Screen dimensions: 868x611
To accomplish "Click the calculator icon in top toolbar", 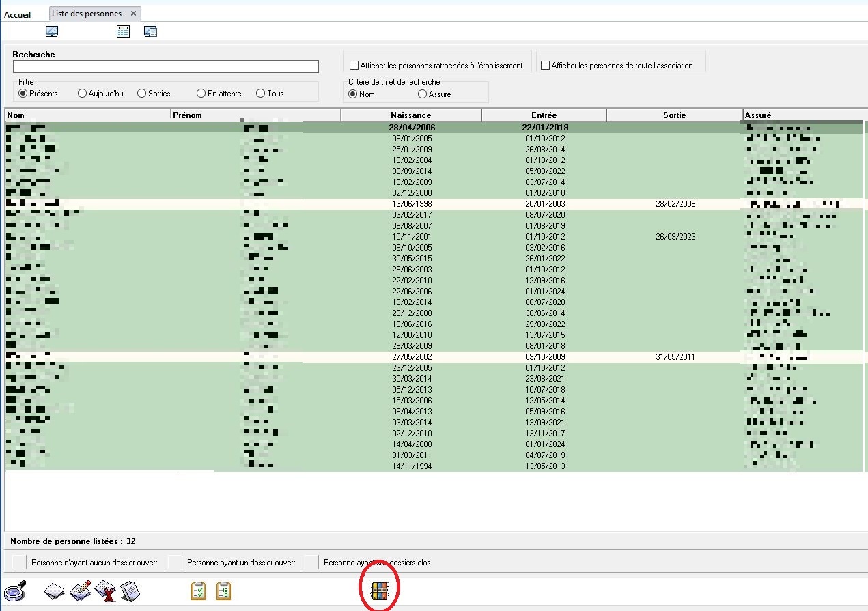I will pyautogui.click(x=123, y=31).
